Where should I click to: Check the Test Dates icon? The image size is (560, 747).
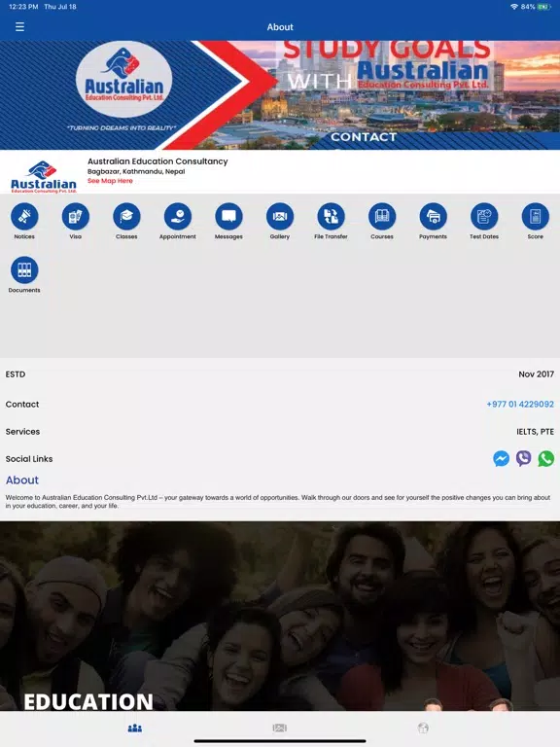coord(484,216)
